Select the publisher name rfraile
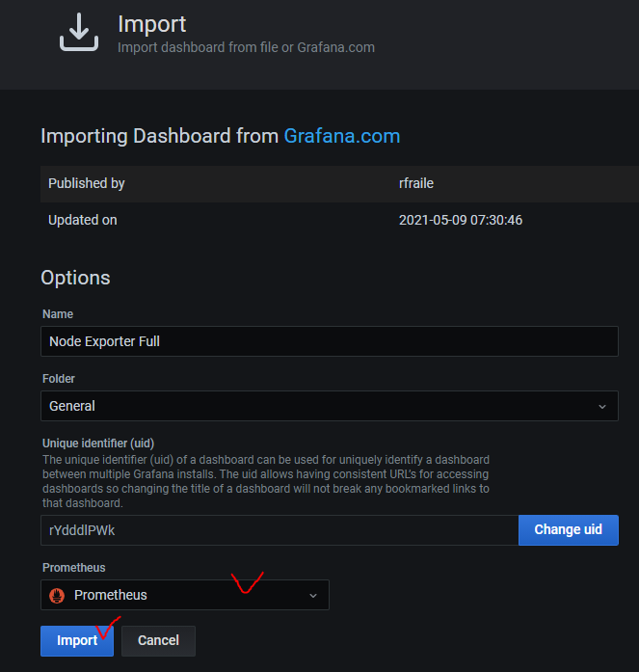The height and width of the screenshot is (672, 639). coord(416,183)
